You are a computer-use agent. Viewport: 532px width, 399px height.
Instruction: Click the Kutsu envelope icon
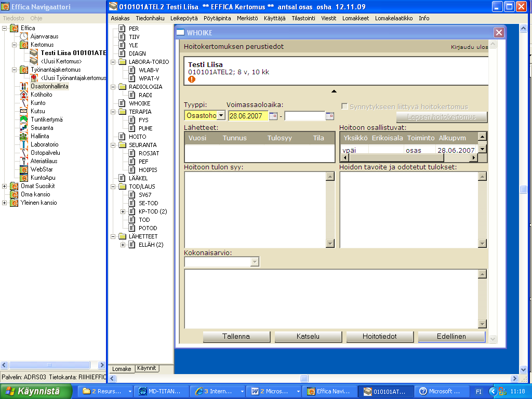click(24, 111)
